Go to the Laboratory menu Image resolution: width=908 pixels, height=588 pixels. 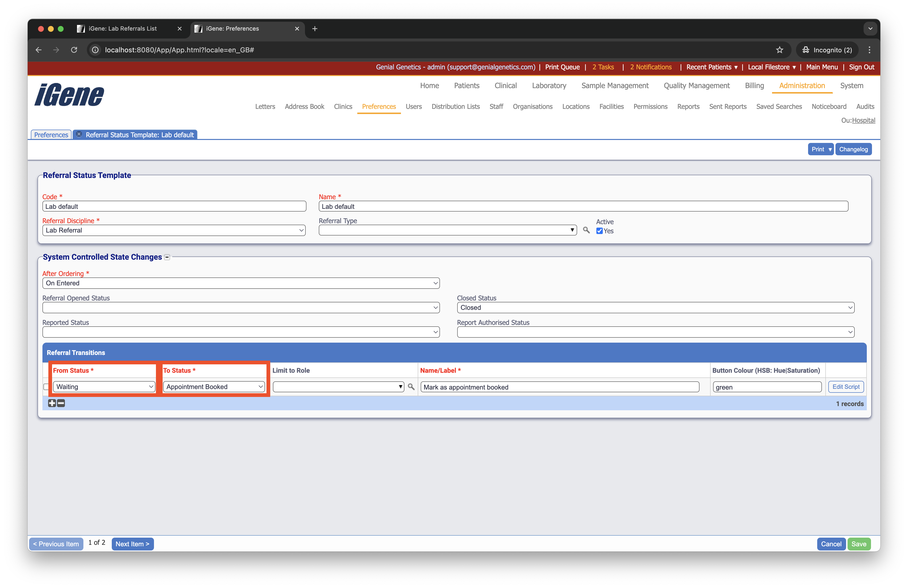point(549,85)
